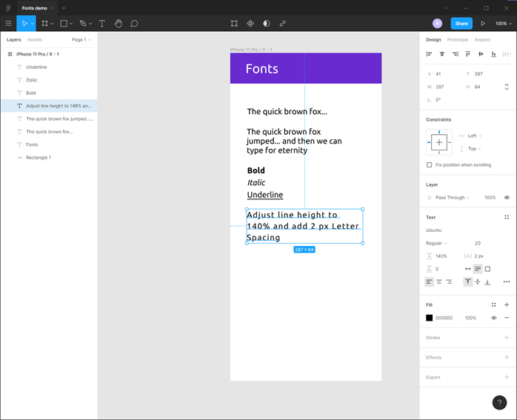The width and height of the screenshot is (517, 420).
Task: Select the Underline layer in layers list
Action: point(36,67)
